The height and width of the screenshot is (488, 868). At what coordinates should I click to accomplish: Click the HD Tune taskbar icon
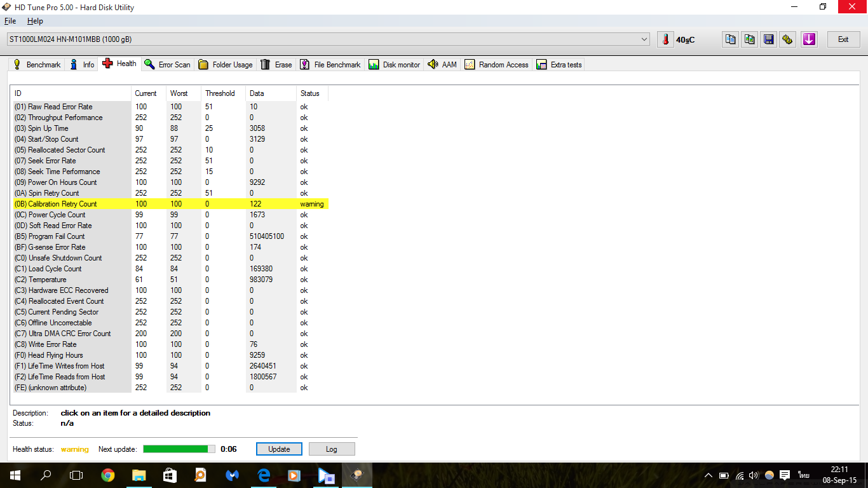tap(357, 475)
